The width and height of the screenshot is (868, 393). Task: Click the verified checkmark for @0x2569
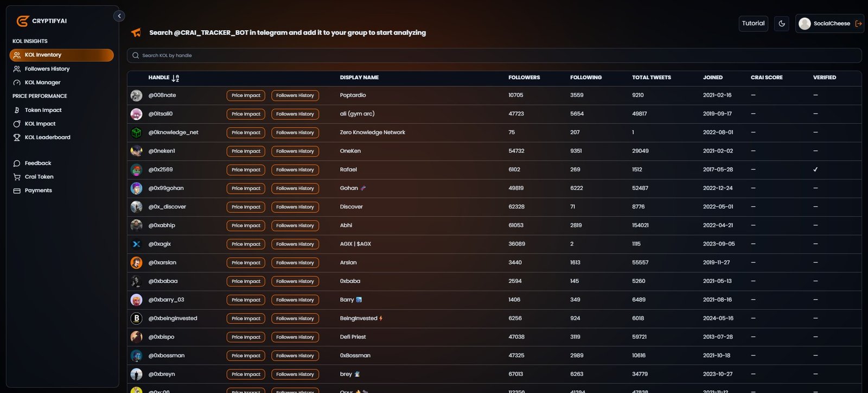815,170
